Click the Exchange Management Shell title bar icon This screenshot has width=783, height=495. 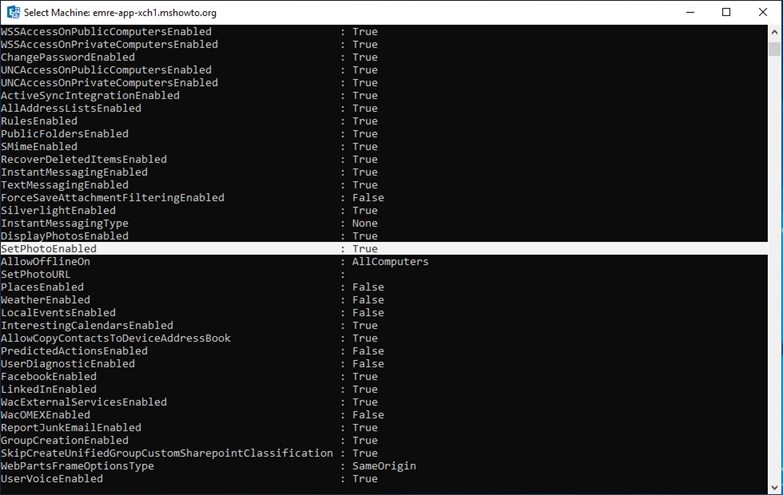pos(13,12)
